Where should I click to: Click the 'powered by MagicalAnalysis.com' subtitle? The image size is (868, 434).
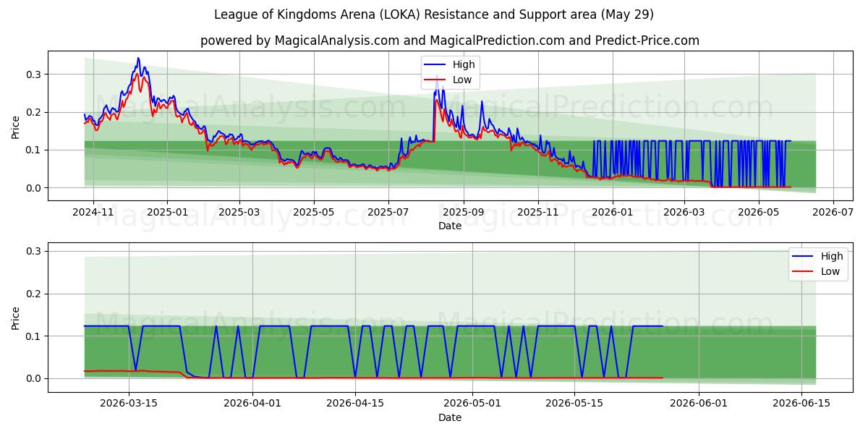point(450,41)
